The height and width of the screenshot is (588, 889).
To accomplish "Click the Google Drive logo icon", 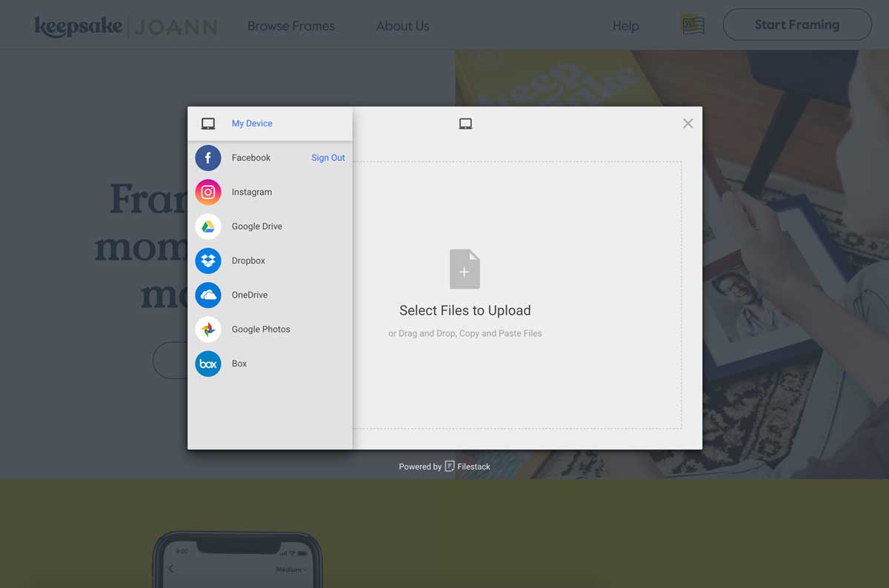I will point(208,227).
